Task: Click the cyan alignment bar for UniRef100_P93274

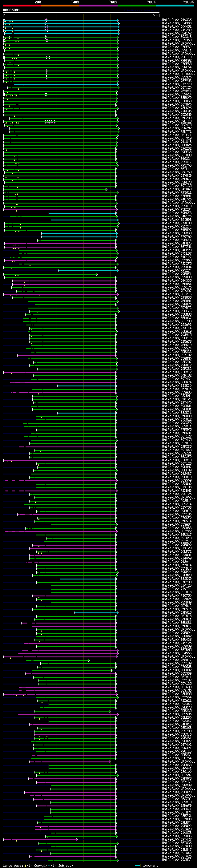Action: 88,271
